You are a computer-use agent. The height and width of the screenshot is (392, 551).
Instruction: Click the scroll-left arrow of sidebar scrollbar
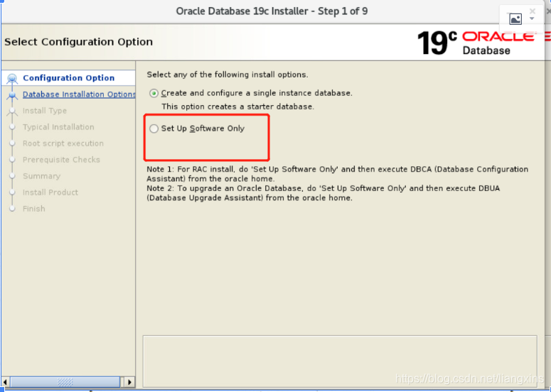coord(5,382)
